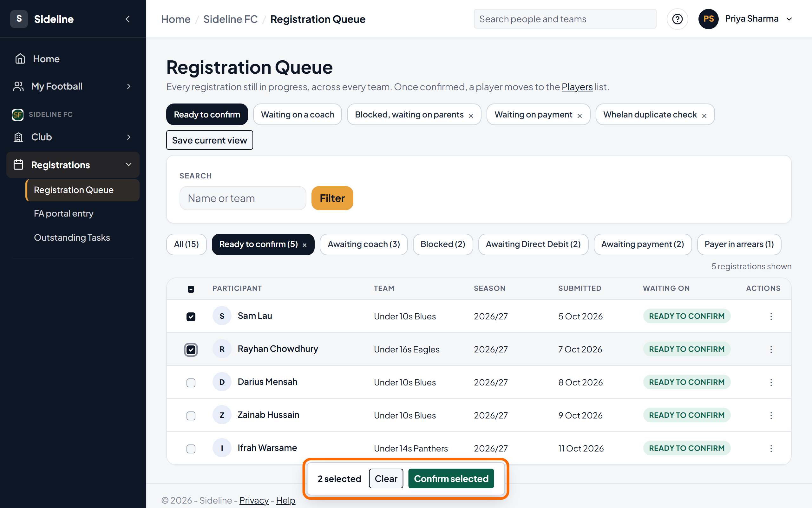Go to Sideline FC breadcrumb
812x508 pixels.
230,19
